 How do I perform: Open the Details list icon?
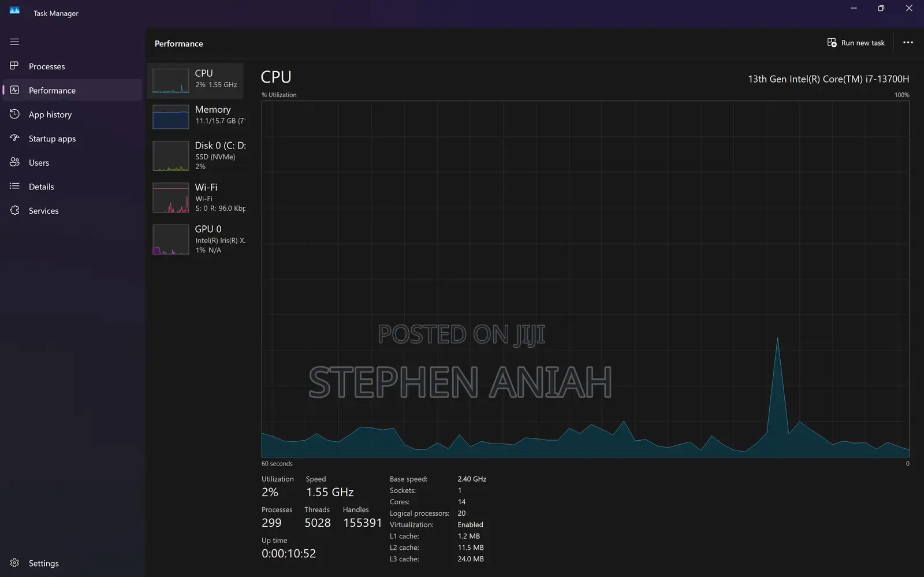14,186
